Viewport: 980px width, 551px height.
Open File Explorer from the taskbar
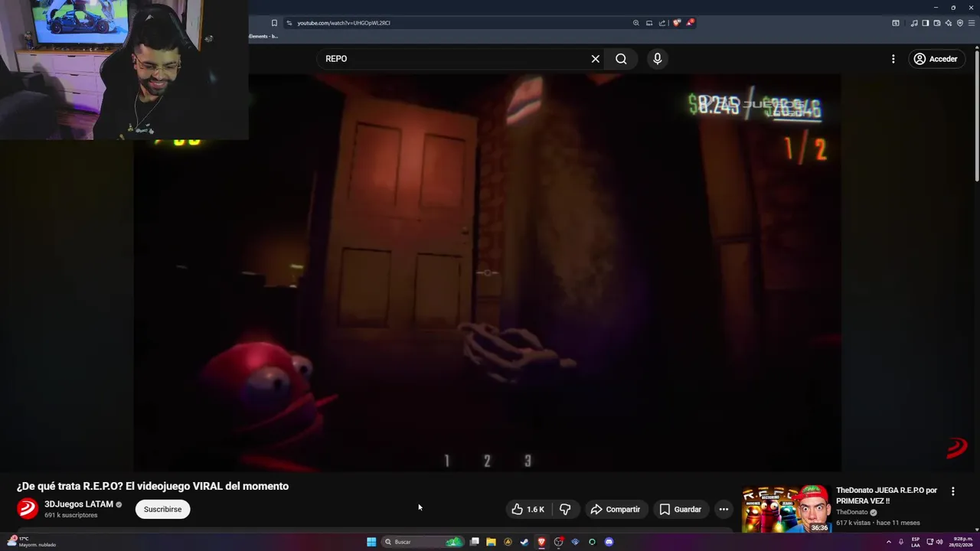tap(491, 542)
